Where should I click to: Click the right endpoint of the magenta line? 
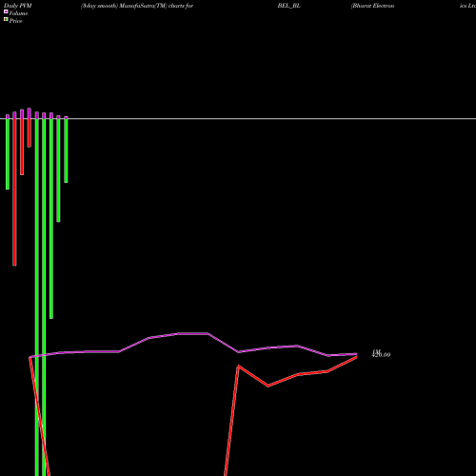pyautogui.click(x=357, y=354)
